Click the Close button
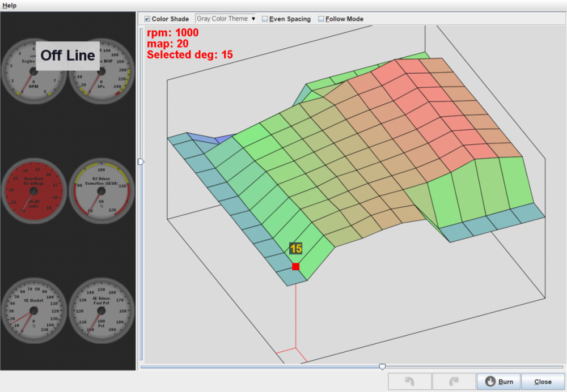The height and width of the screenshot is (392, 567). click(543, 382)
